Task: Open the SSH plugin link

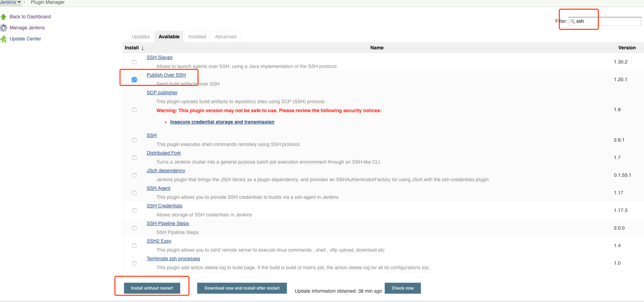Action: coord(152,135)
